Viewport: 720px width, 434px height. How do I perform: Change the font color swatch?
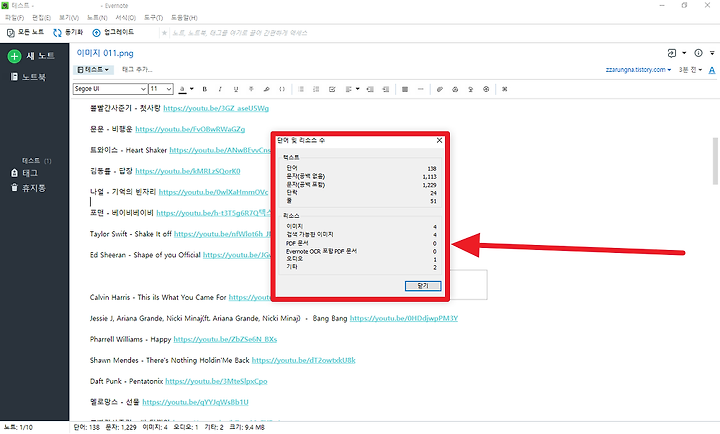point(182,89)
